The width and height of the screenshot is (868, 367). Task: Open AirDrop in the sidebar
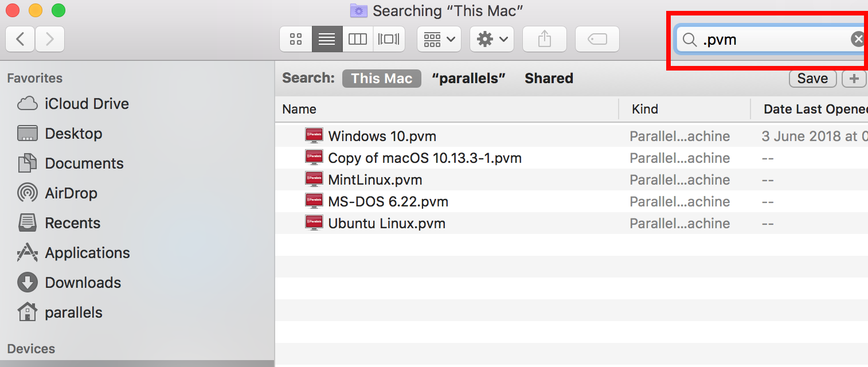click(57, 193)
